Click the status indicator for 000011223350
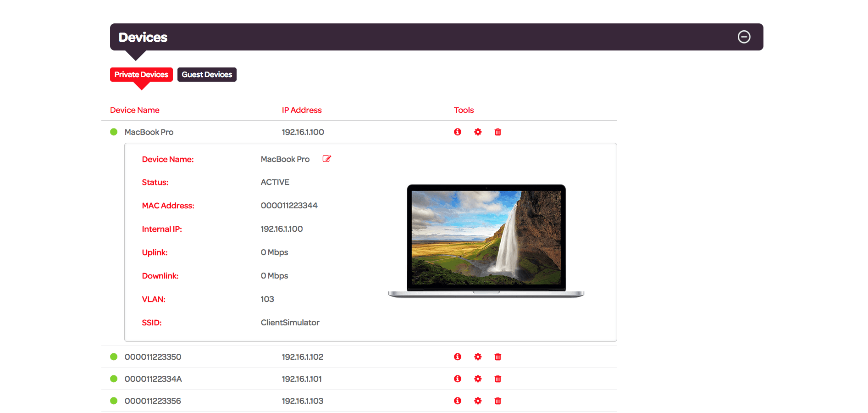The width and height of the screenshot is (868, 413). coord(114,357)
